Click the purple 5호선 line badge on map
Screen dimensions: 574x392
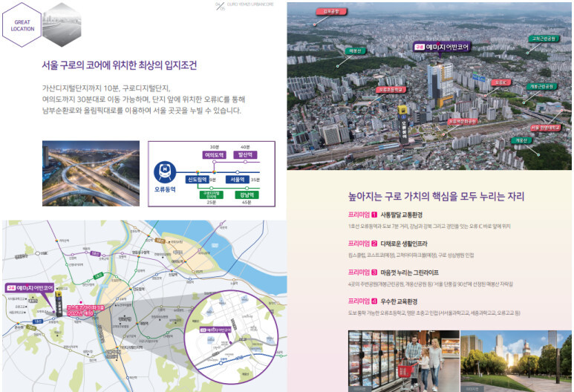[x=96, y=254]
